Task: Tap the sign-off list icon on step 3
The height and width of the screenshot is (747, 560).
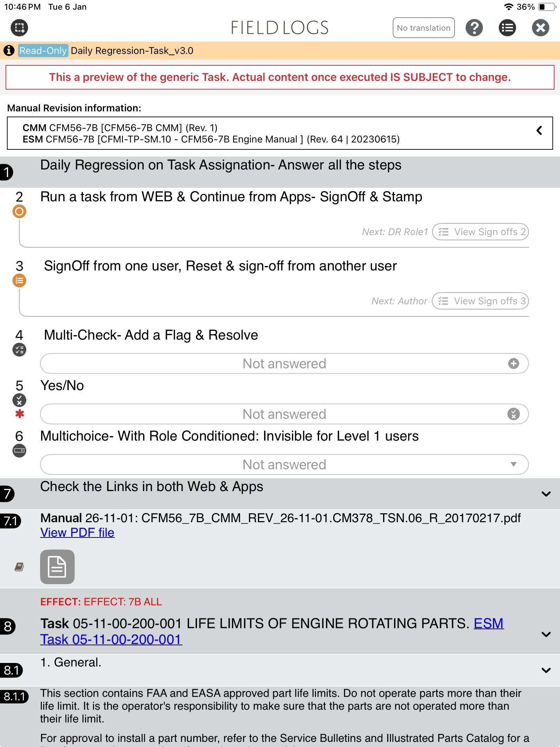Action: [x=19, y=280]
